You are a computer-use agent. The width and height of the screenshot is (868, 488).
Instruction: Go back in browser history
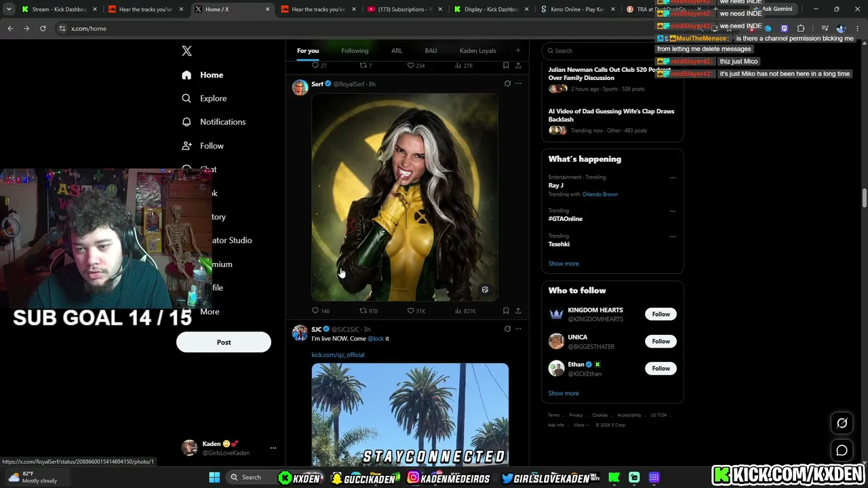pyautogui.click(x=10, y=28)
